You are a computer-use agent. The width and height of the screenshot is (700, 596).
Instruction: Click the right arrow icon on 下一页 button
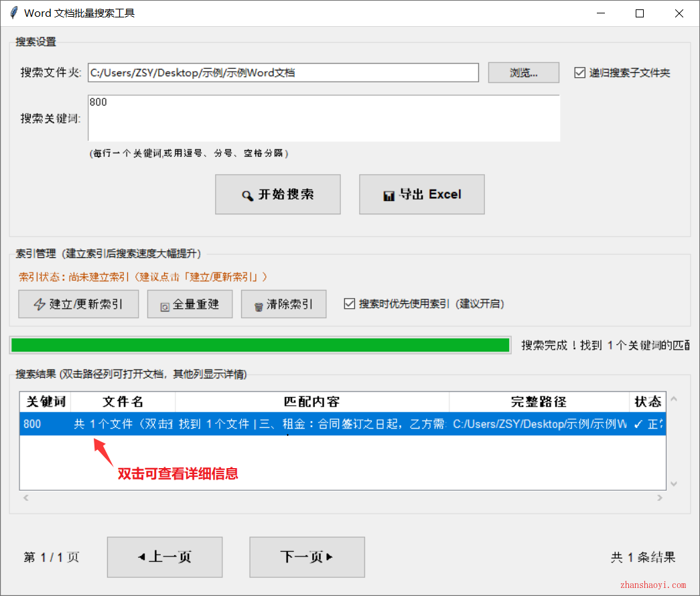point(330,556)
